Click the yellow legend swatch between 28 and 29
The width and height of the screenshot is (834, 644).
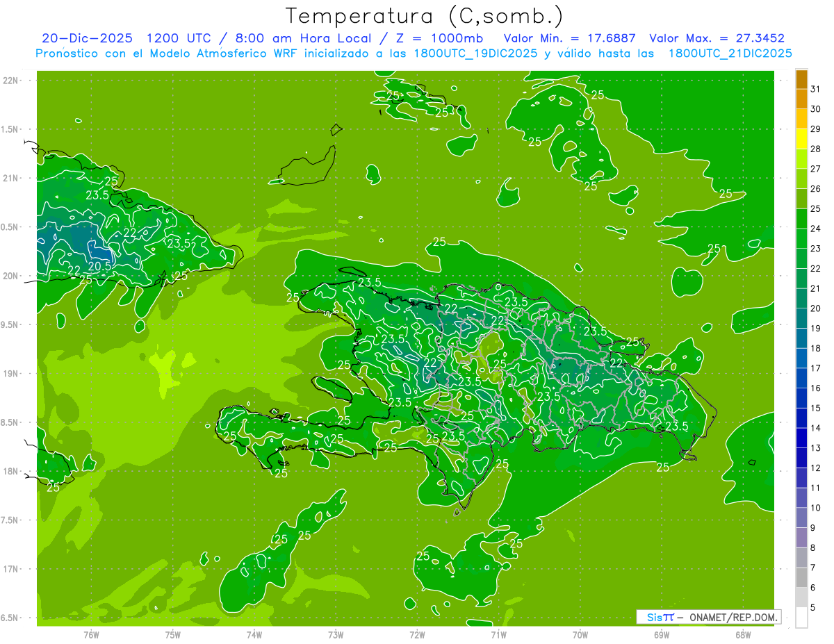[x=802, y=139]
